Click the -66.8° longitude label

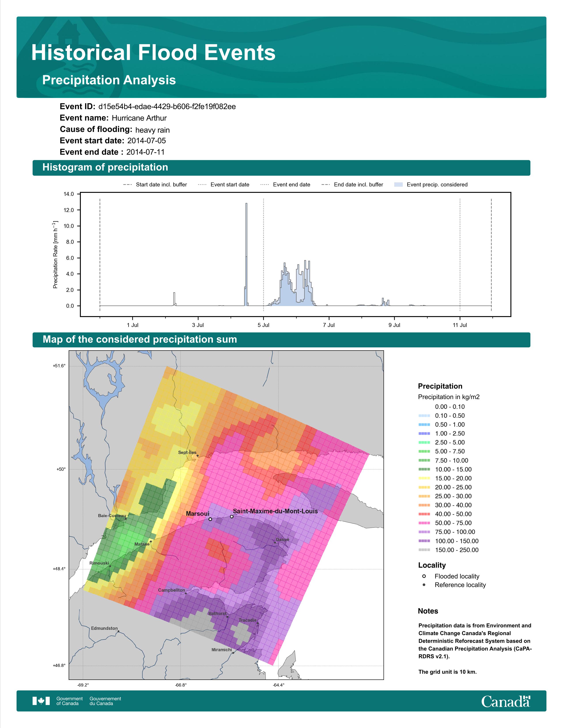[x=181, y=685]
